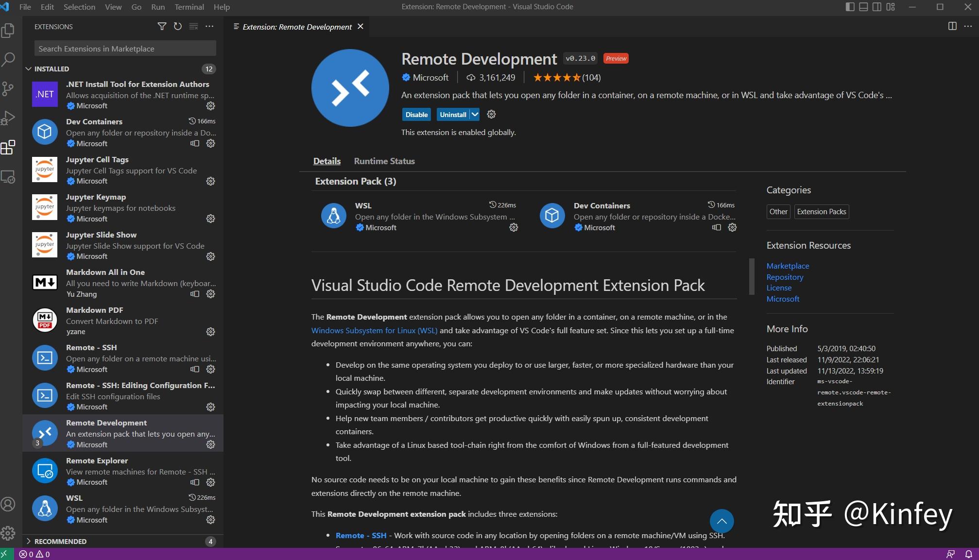The image size is (979, 560).
Task: Disable the Remote Development extension
Action: pyautogui.click(x=416, y=114)
